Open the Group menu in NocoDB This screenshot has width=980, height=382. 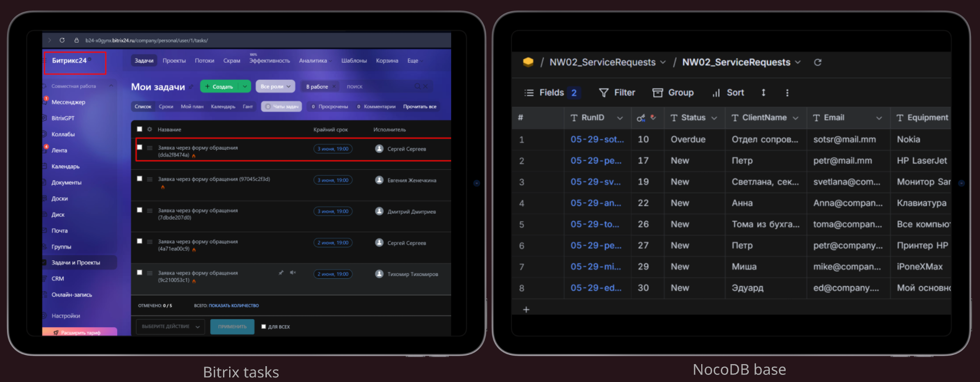[673, 93]
